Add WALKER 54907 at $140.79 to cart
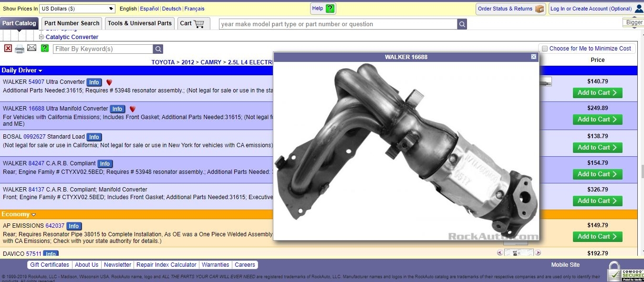Image resolution: width=644 pixels, height=282 pixels. click(597, 93)
